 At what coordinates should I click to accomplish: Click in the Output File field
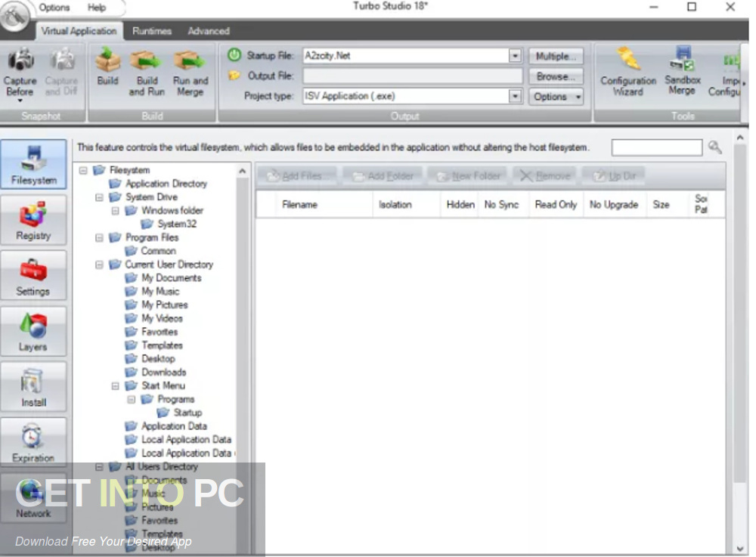pos(413,76)
